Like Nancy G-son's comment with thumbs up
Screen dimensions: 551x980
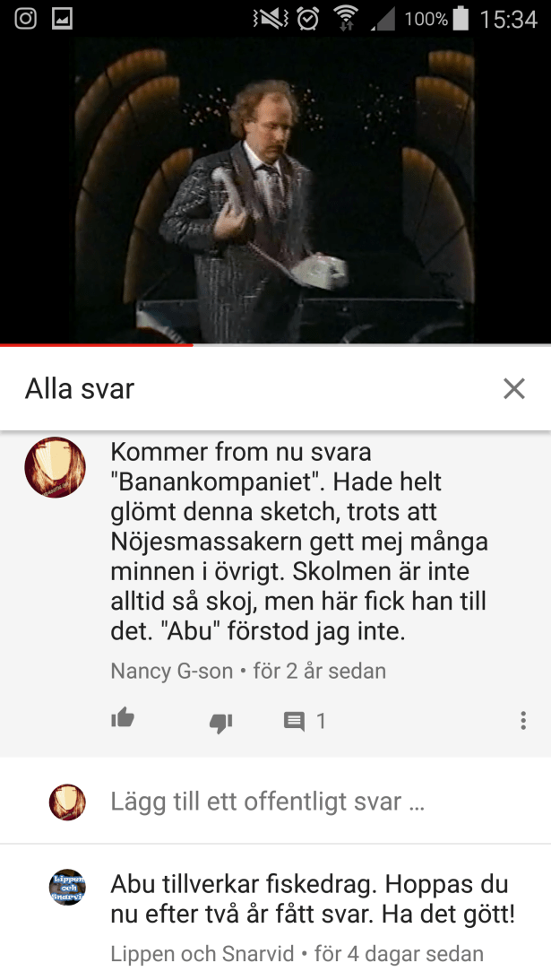tap(123, 719)
